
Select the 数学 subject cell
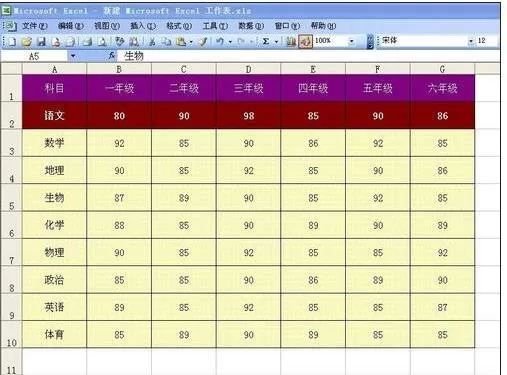click(54, 143)
